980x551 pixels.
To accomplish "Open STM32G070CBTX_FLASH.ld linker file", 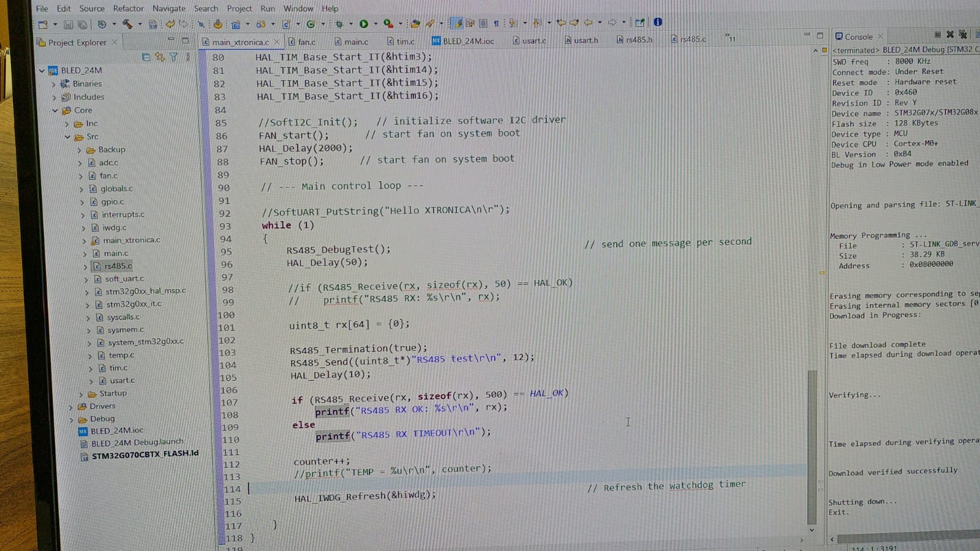I will coord(145,455).
